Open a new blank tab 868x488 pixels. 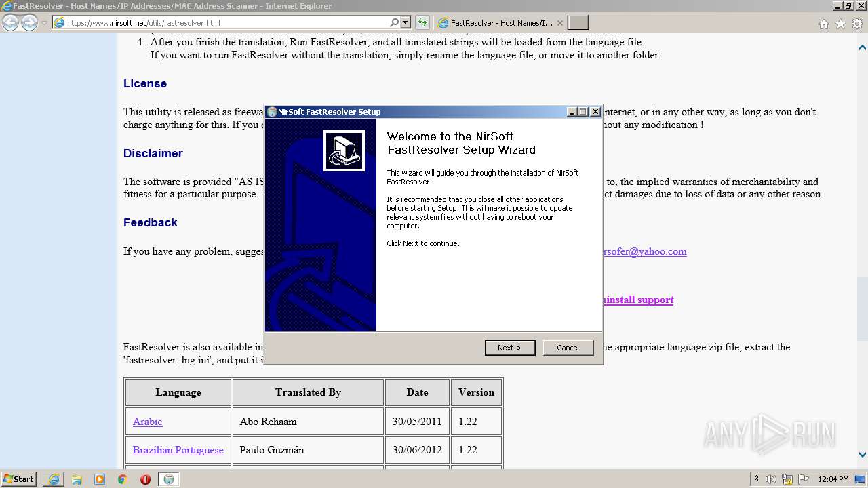coord(578,23)
